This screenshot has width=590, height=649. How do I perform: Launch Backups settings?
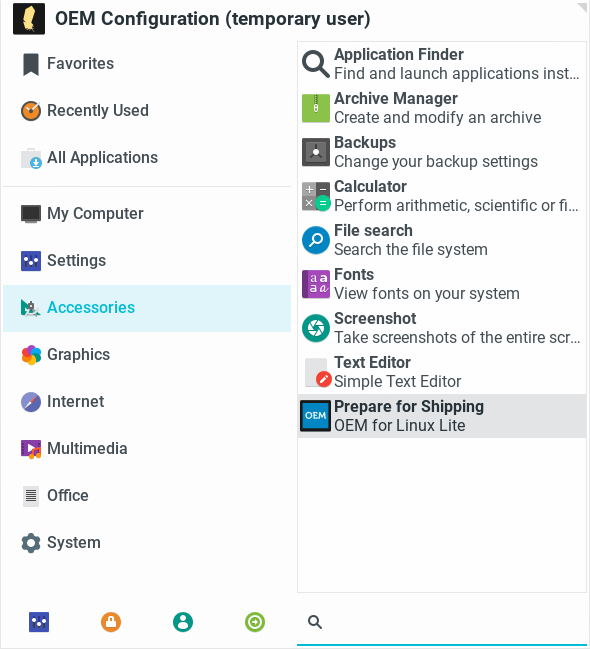point(442,152)
